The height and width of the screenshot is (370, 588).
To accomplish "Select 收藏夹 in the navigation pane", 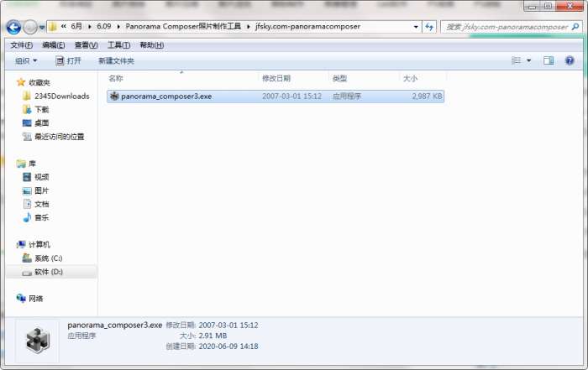I will [39, 82].
